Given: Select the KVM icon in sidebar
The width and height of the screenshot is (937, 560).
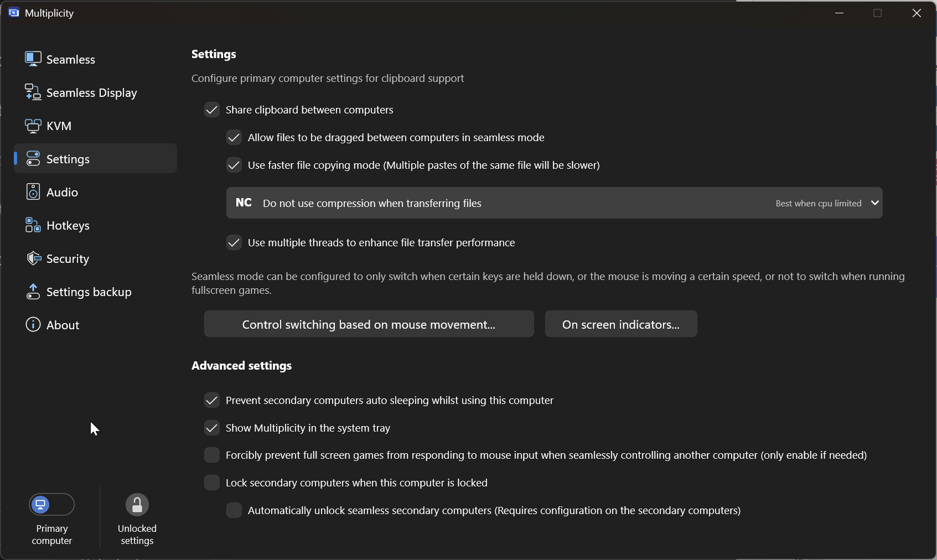Looking at the screenshot, I should pyautogui.click(x=33, y=126).
